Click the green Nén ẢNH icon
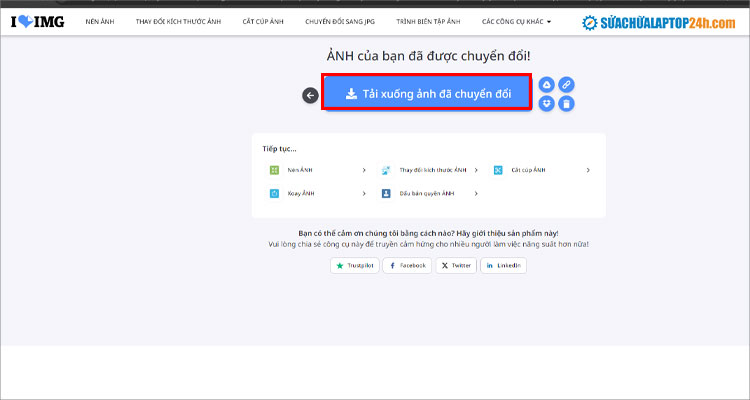This screenshot has height=400, width=750. (274, 170)
